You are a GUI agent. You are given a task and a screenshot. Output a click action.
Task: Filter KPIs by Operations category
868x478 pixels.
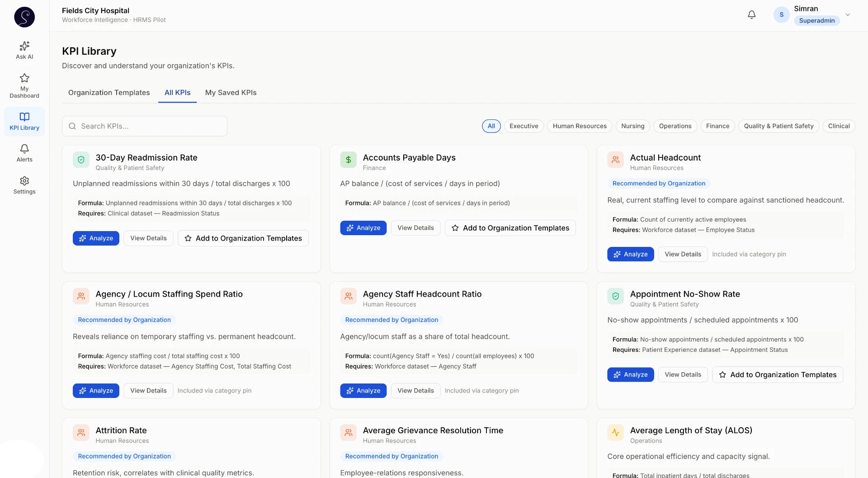675,126
